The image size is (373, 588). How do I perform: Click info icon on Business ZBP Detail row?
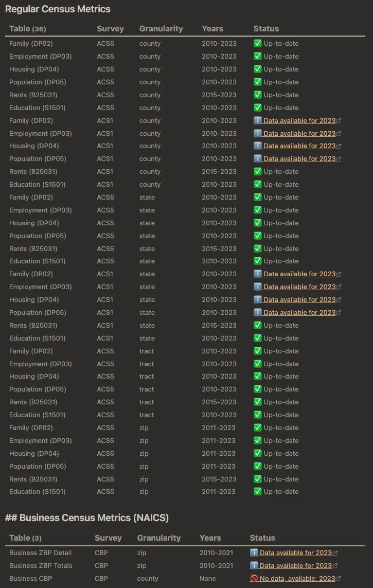point(254,553)
